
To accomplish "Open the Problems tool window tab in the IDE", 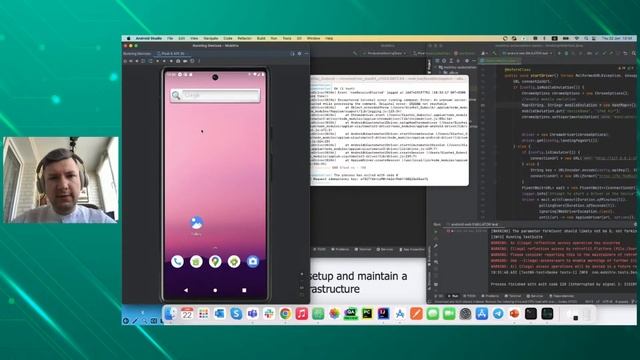I will (x=490, y=296).
